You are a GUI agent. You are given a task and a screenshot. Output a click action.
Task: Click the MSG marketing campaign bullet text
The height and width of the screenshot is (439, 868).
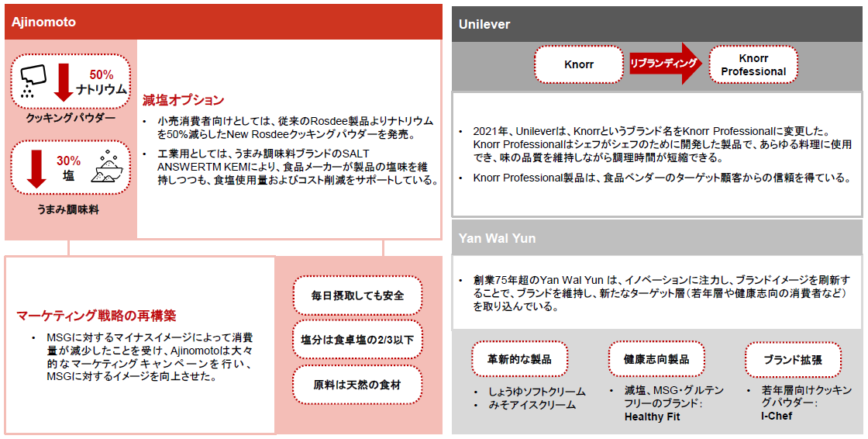click(144, 357)
